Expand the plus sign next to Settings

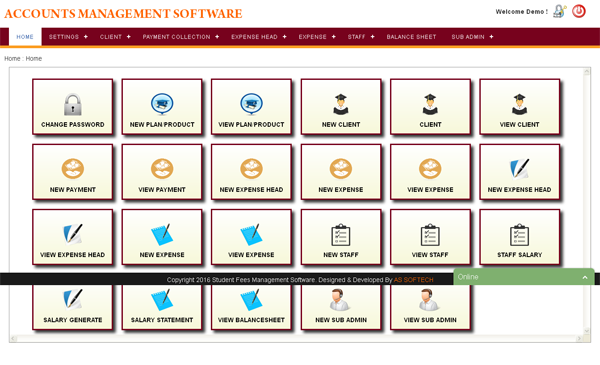click(x=86, y=37)
